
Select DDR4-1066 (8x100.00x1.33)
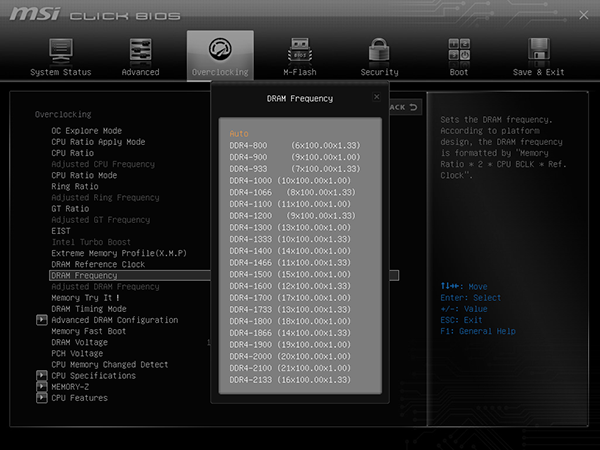(x=292, y=192)
